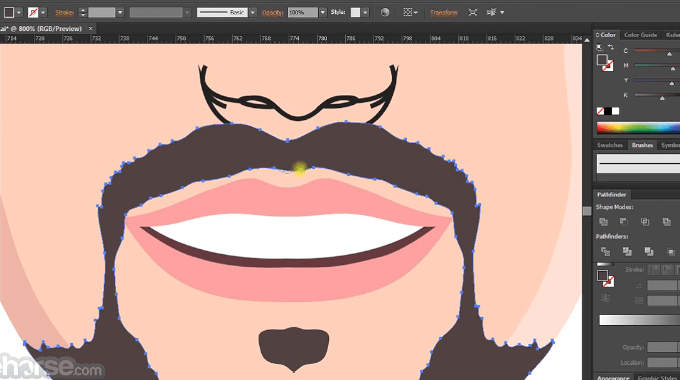
Task: Click the Trim pathfinder icon
Action: tap(627, 251)
